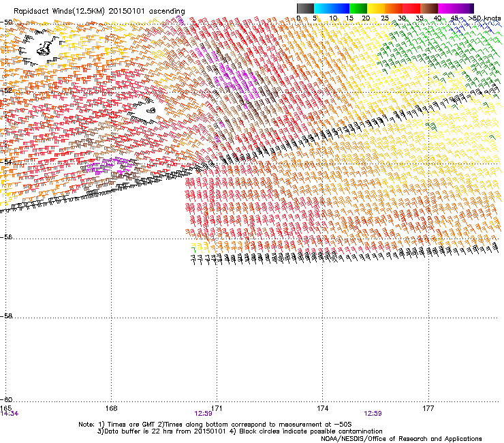504x443 pixels.
Task: Click the '12:59' time label beside 171
Action: (203, 414)
